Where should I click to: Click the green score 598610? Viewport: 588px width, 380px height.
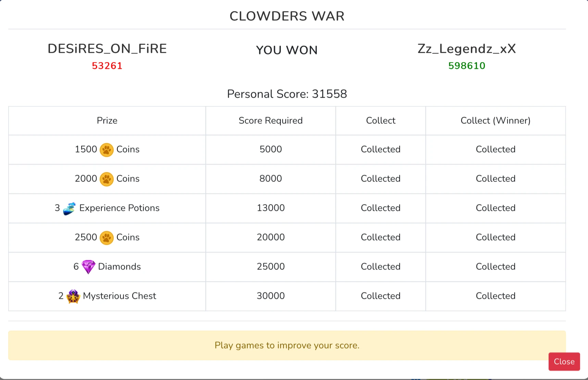(x=466, y=66)
